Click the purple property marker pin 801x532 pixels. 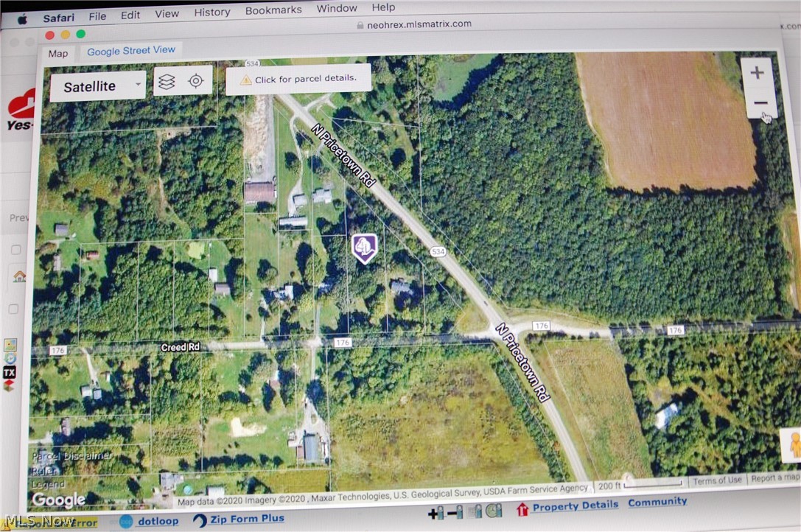click(x=364, y=248)
